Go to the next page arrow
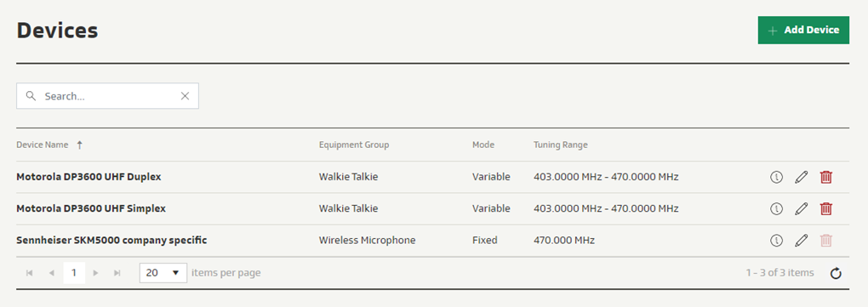 (x=96, y=273)
